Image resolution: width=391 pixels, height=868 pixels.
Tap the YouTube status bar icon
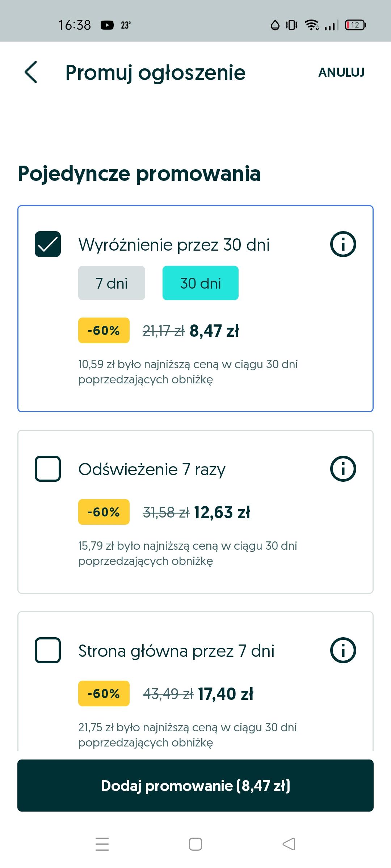(x=107, y=25)
